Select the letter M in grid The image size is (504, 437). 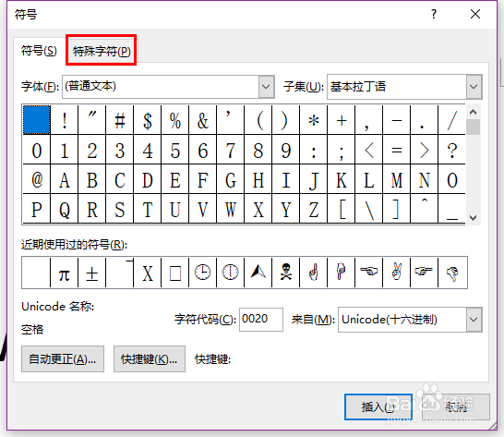click(x=396, y=179)
